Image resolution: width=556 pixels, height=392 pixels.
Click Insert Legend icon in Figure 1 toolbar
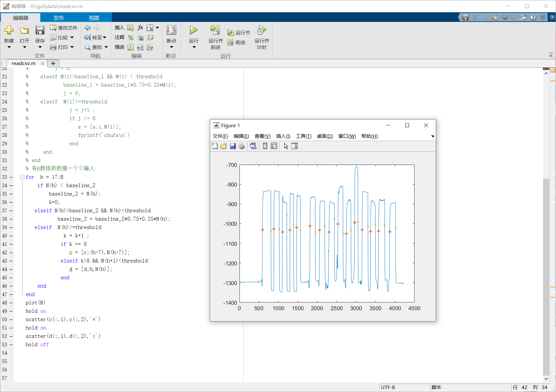(274, 146)
